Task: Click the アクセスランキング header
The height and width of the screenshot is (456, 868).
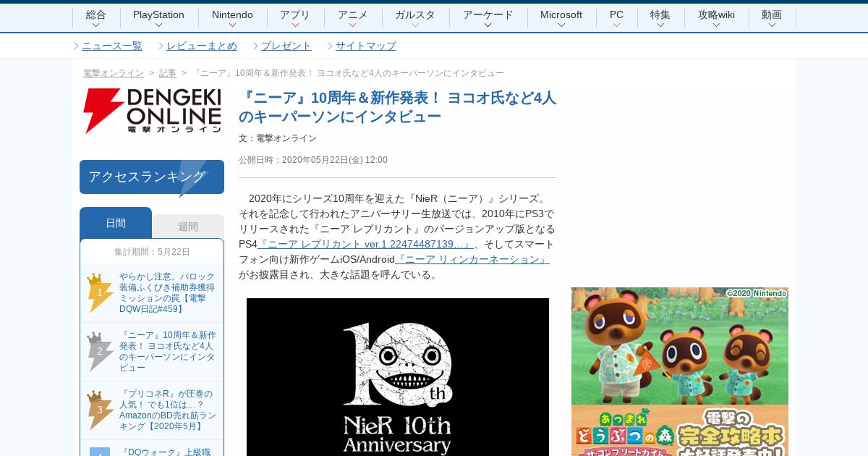Action: (152, 177)
